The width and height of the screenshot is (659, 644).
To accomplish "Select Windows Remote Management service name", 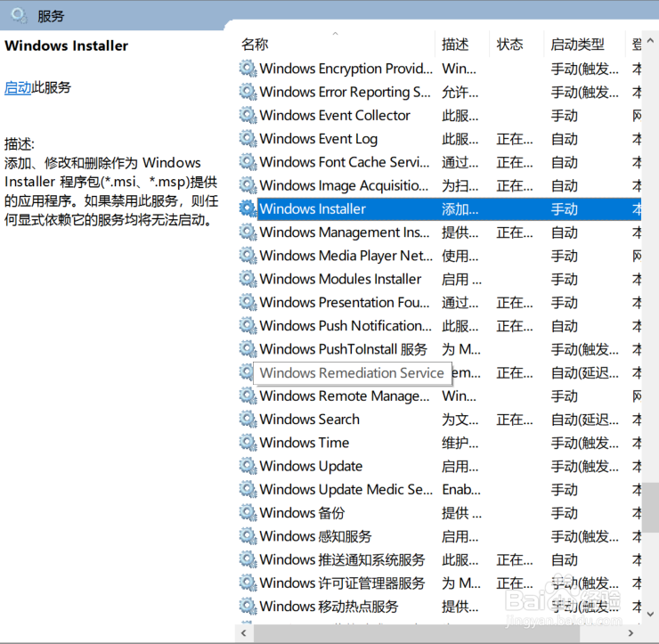I will coord(345,396).
